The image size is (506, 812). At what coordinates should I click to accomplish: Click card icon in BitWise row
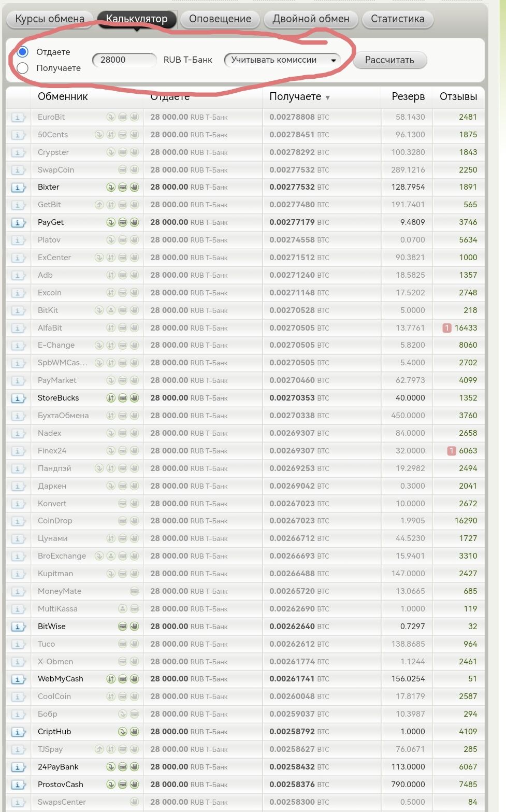(123, 626)
